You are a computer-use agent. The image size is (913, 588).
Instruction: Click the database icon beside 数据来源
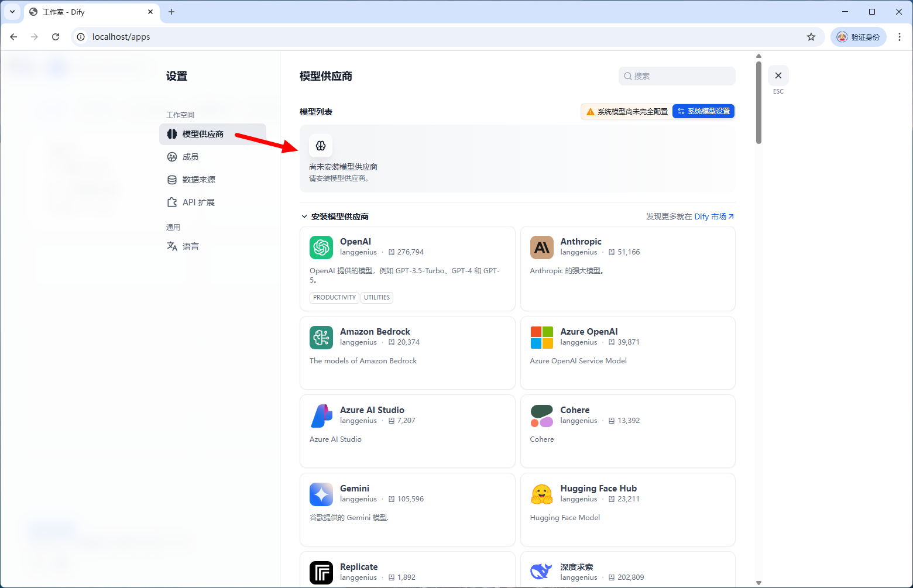[171, 180]
